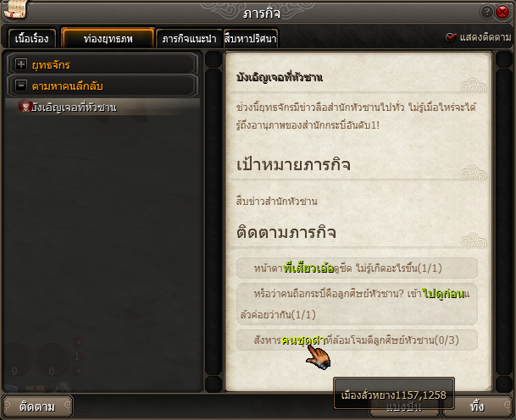Click the ทิ้ง abandon button
Image resolution: width=516 pixels, height=420 pixels.
click(x=477, y=406)
